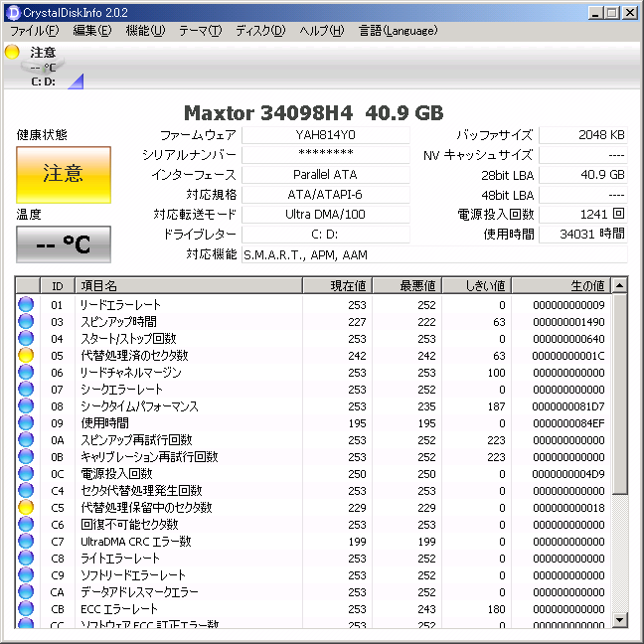Click the しきい値 column header

pos(477,285)
